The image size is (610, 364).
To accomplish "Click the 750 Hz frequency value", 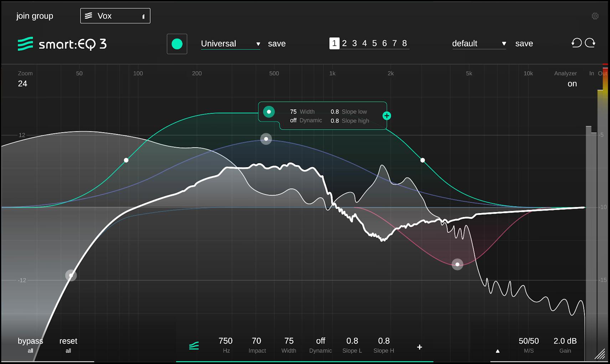I will pos(225,341).
